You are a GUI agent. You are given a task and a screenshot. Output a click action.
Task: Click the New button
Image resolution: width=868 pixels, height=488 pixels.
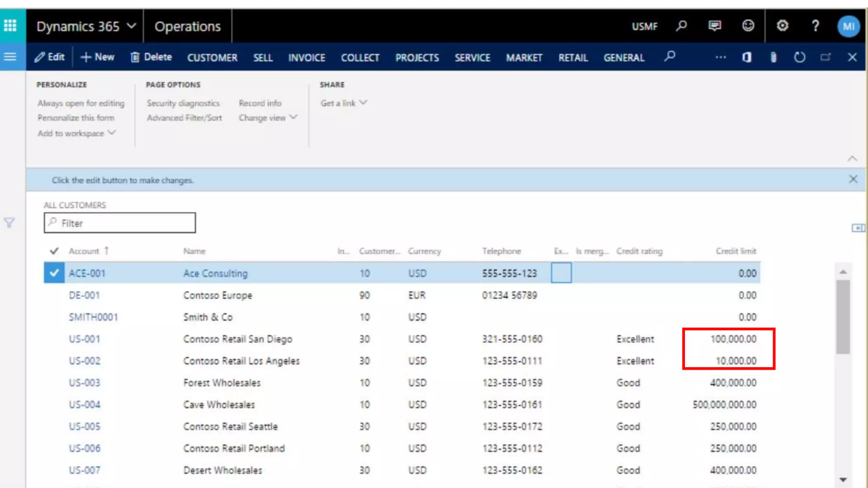(97, 57)
